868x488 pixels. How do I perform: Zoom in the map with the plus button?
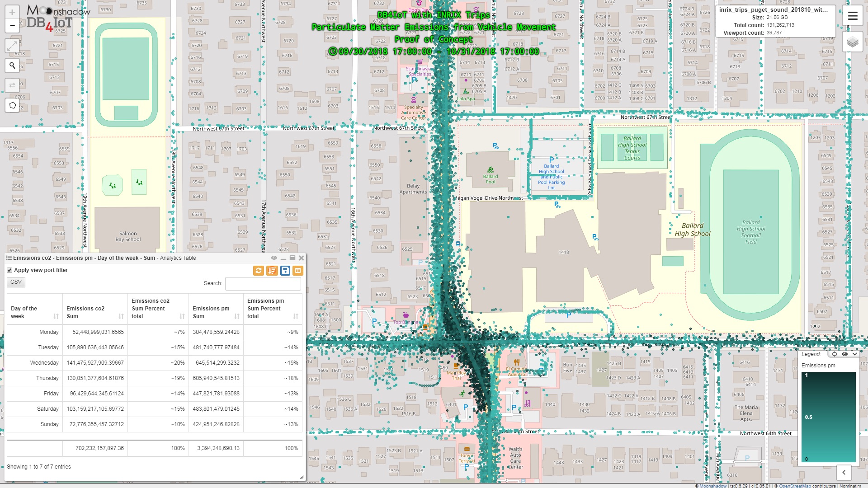click(12, 12)
